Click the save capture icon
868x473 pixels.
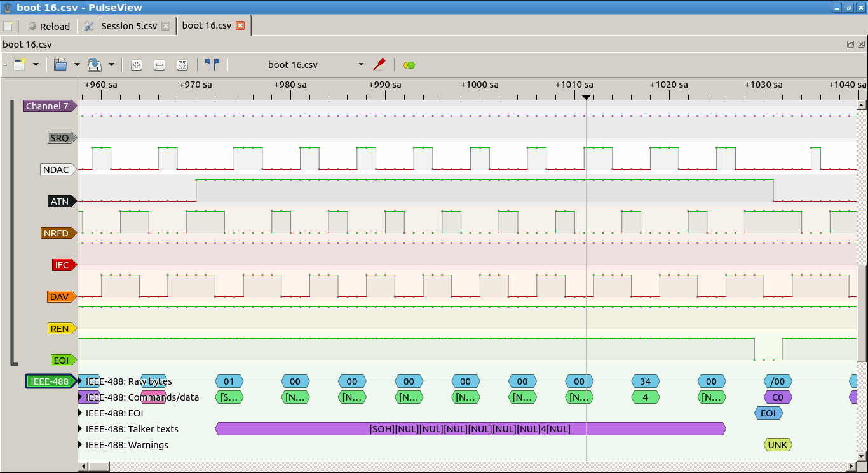95,65
